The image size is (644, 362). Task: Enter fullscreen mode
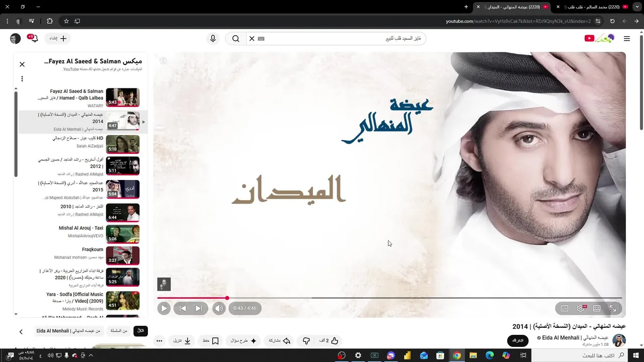pyautogui.click(x=613, y=308)
